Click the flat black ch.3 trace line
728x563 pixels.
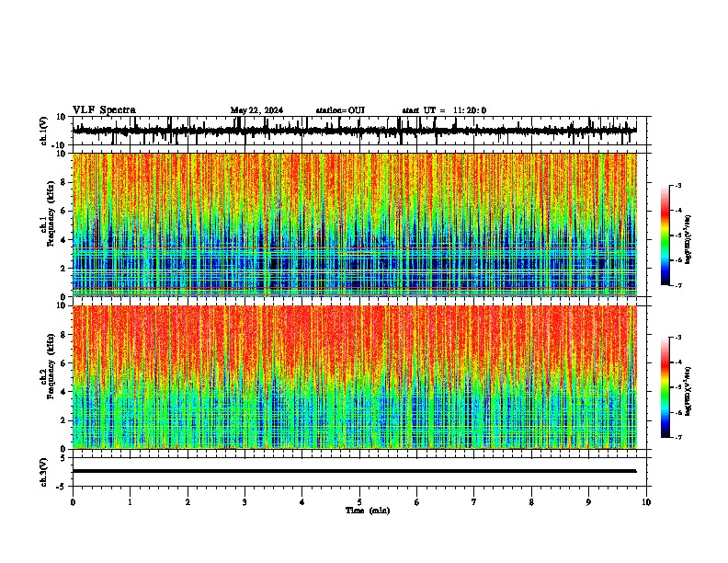point(354,471)
